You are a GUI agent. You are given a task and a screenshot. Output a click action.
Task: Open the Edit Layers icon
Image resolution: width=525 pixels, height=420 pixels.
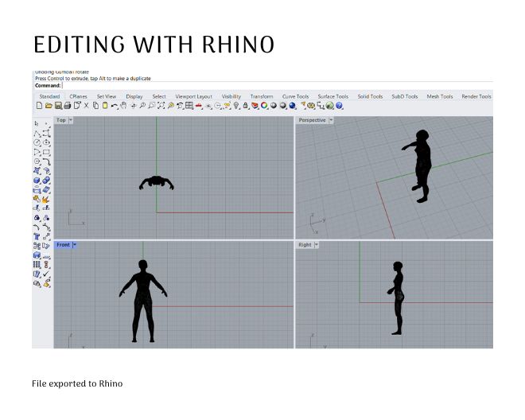click(255, 106)
